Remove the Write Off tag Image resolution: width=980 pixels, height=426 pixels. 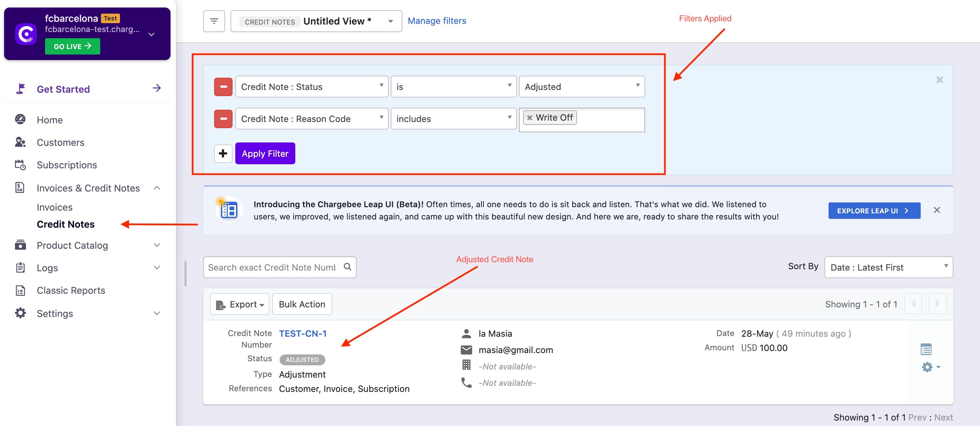529,118
